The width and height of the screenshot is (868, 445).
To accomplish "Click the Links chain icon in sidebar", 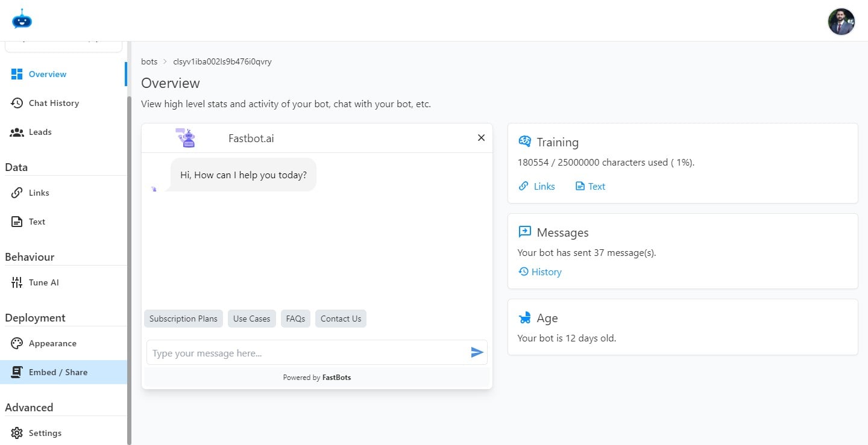I will click(17, 193).
